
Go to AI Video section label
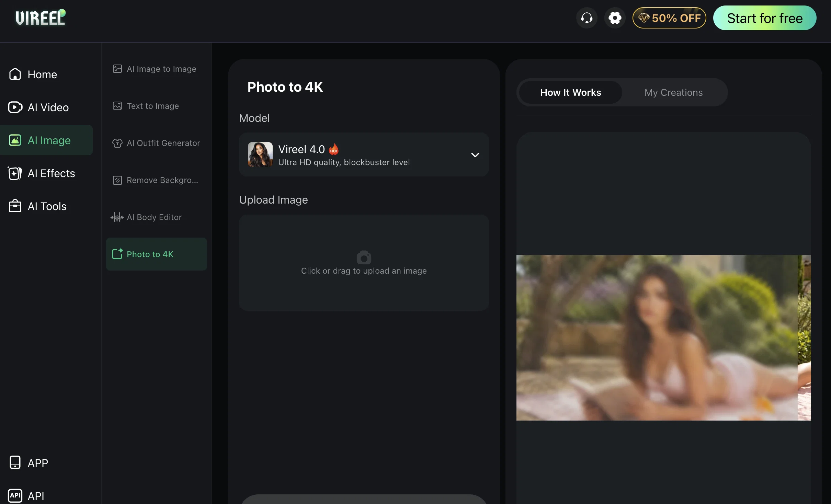coord(48,107)
